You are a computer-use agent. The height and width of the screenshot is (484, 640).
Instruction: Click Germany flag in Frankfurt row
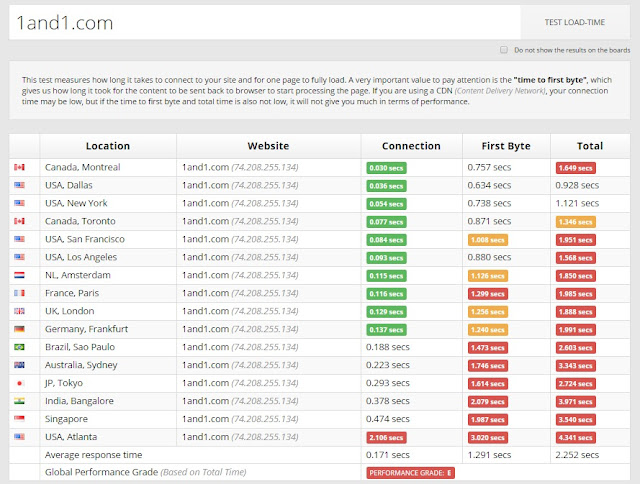coord(19,329)
